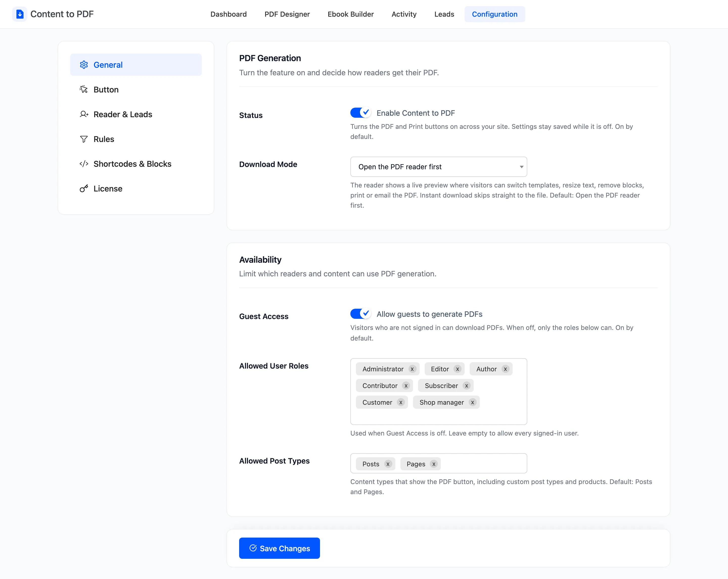Click the Button cursor icon in sidebar
728x579 pixels.
84,89
